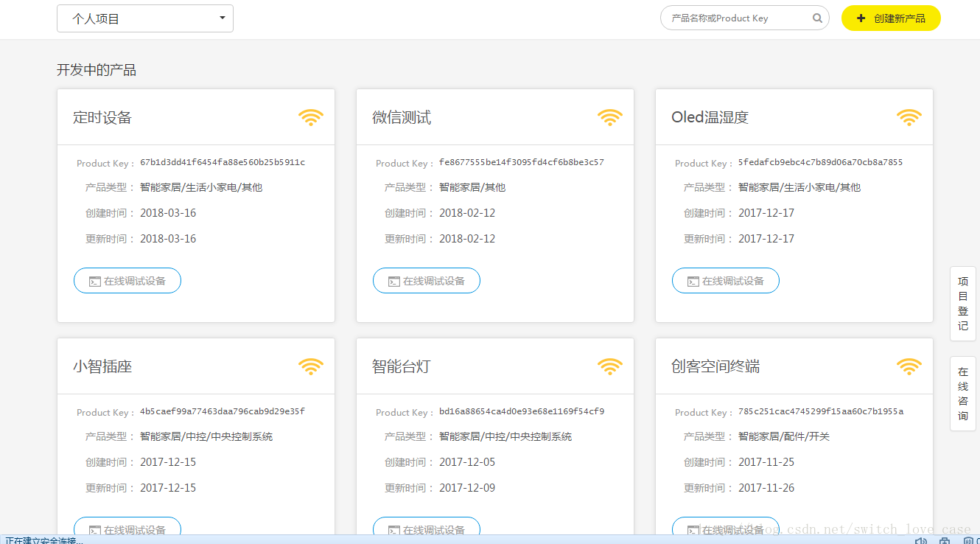Click the plus icon in 创建新产品 button

point(861,17)
